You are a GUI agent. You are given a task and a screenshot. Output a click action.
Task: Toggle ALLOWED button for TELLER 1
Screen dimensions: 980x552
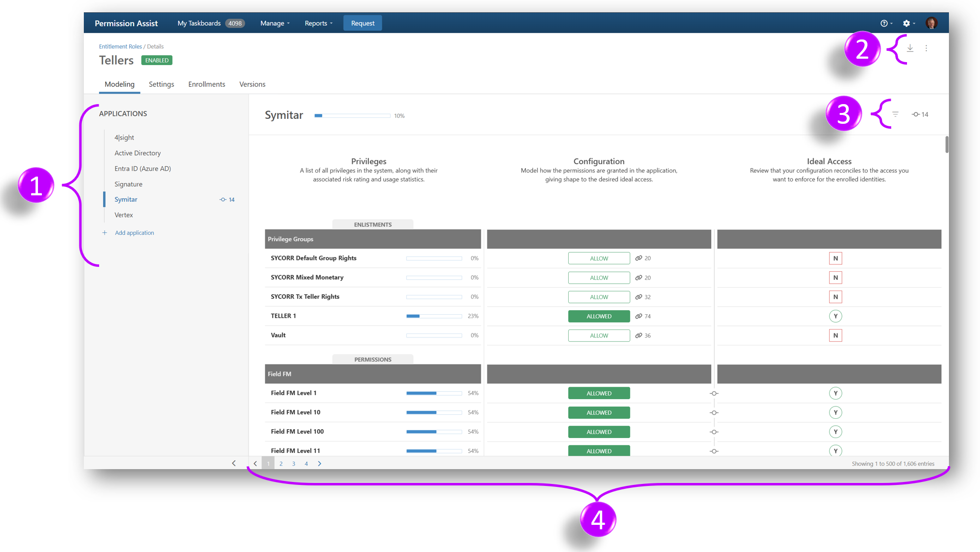(x=599, y=316)
